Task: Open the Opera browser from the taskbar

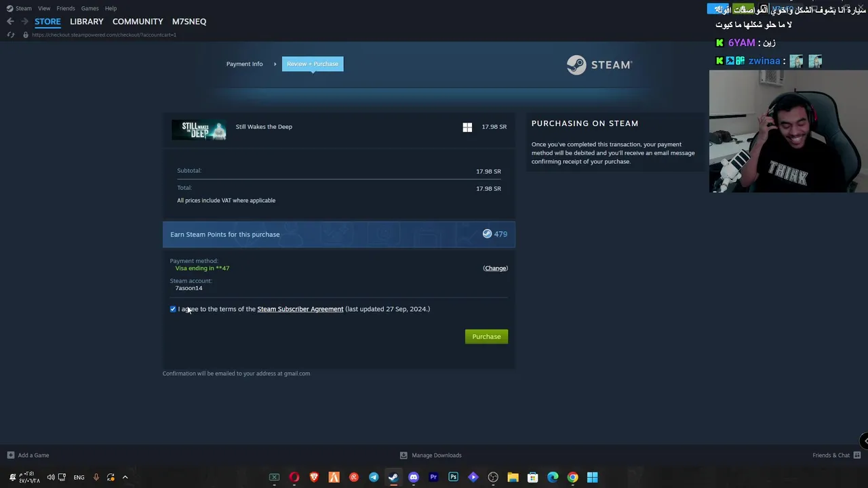Action: 294,477
